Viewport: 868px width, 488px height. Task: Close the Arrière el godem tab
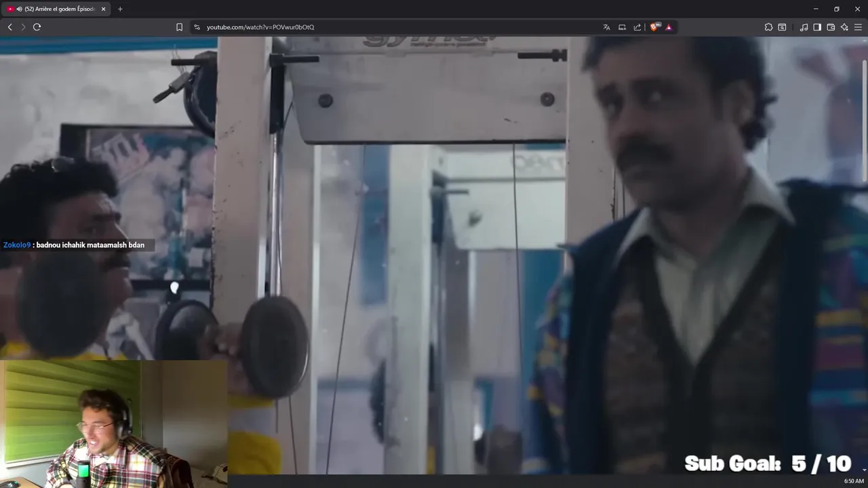click(x=103, y=9)
